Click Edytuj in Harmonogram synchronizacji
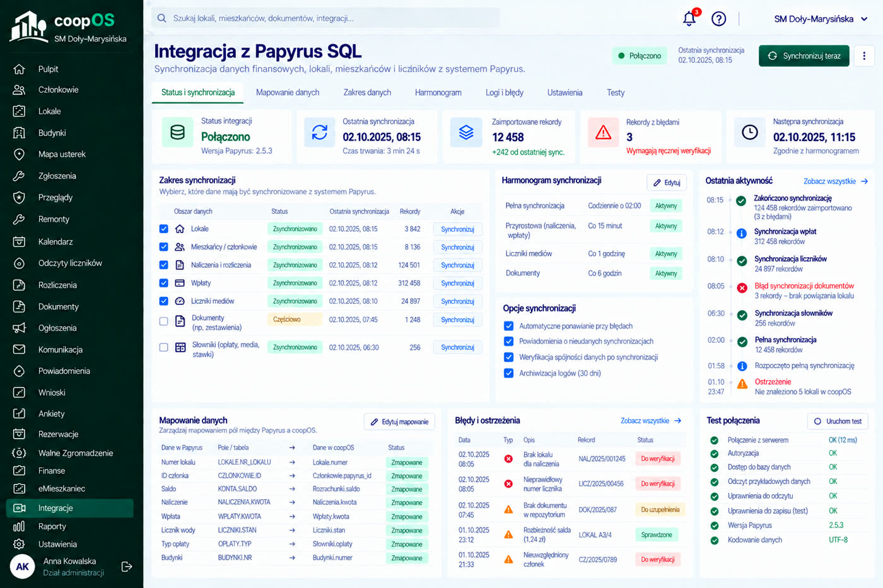This screenshot has height=588, width=883. pyautogui.click(x=667, y=183)
